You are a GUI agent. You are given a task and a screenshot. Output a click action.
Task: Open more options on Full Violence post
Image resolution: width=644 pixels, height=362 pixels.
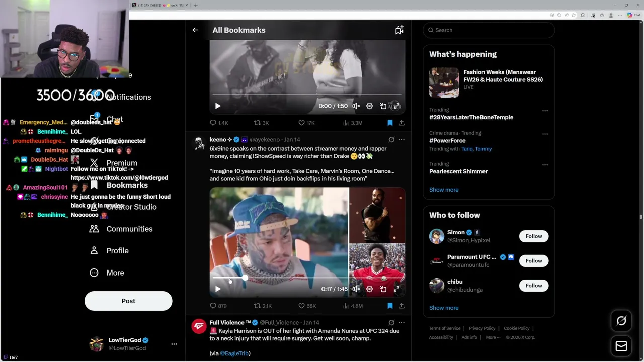tap(401, 323)
